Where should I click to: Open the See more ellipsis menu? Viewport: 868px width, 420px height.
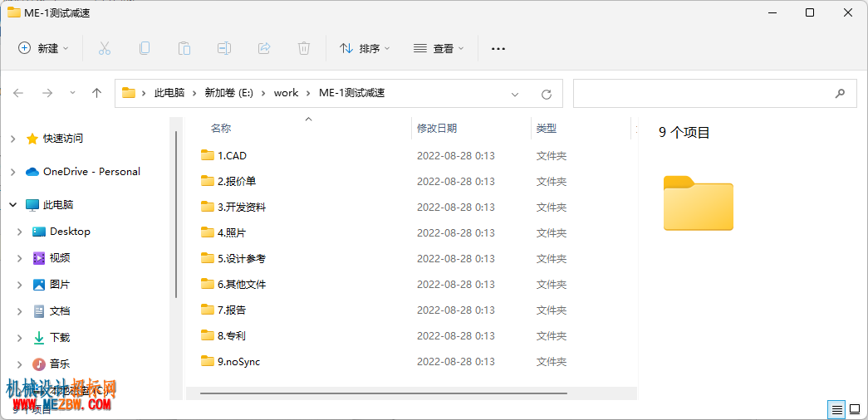click(x=498, y=49)
